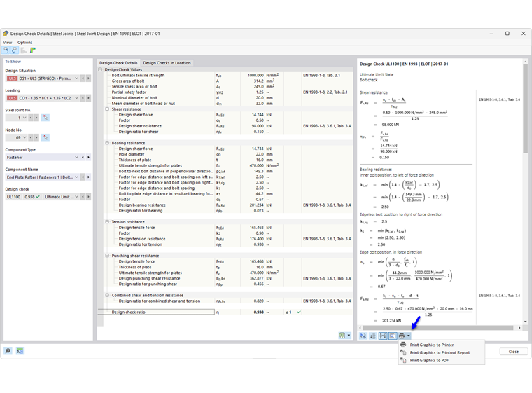This screenshot has height=393, width=532.
Task: Click the printer icon in the formula toolbar
Action: point(402,336)
